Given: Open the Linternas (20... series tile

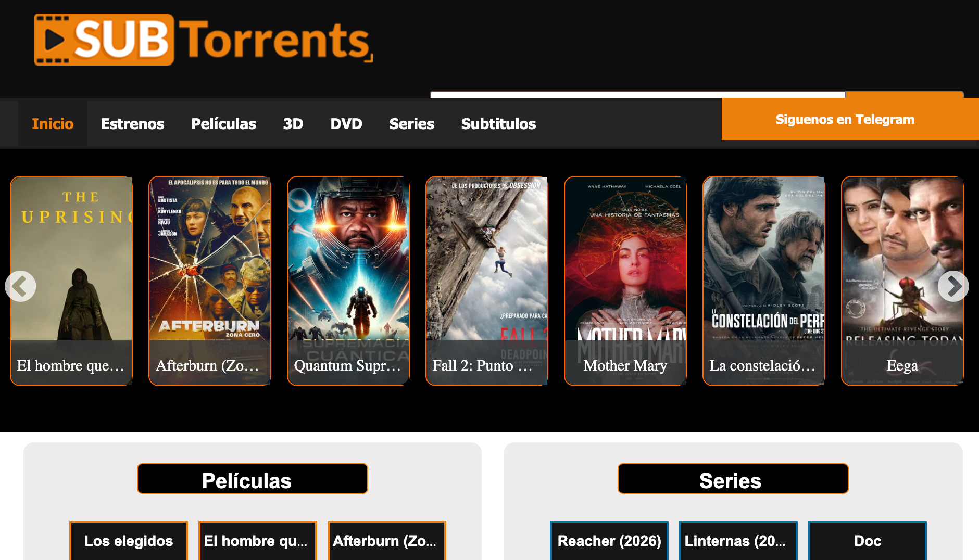Looking at the screenshot, I should (738, 541).
